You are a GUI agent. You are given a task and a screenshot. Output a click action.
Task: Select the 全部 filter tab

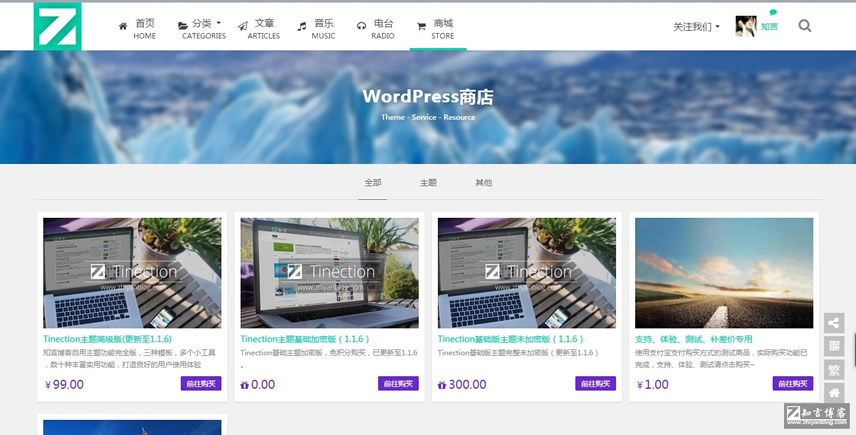[x=373, y=182]
